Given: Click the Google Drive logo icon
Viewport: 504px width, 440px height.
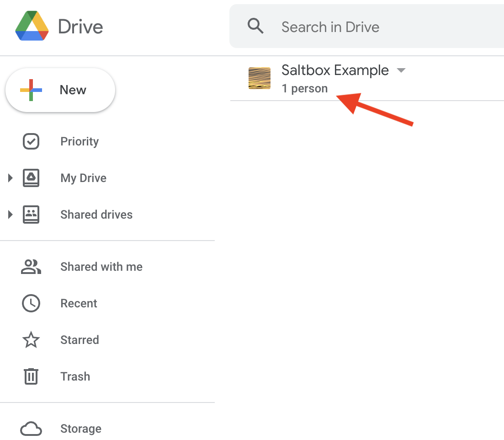Looking at the screenshot, I should 32,27.
